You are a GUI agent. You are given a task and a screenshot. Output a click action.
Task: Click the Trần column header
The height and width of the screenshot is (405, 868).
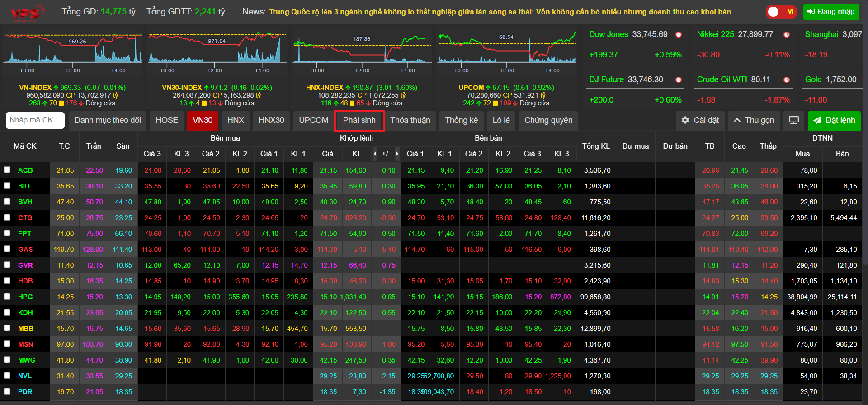coord(94,146)
